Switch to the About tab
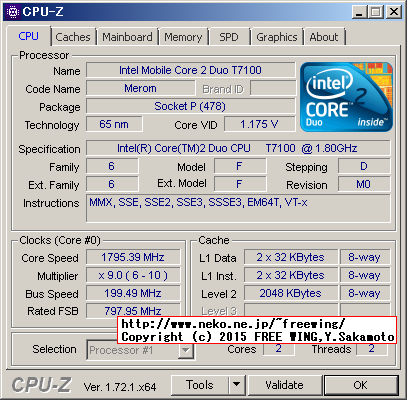The width and height of the screenshot is (407, 400). 324,37
